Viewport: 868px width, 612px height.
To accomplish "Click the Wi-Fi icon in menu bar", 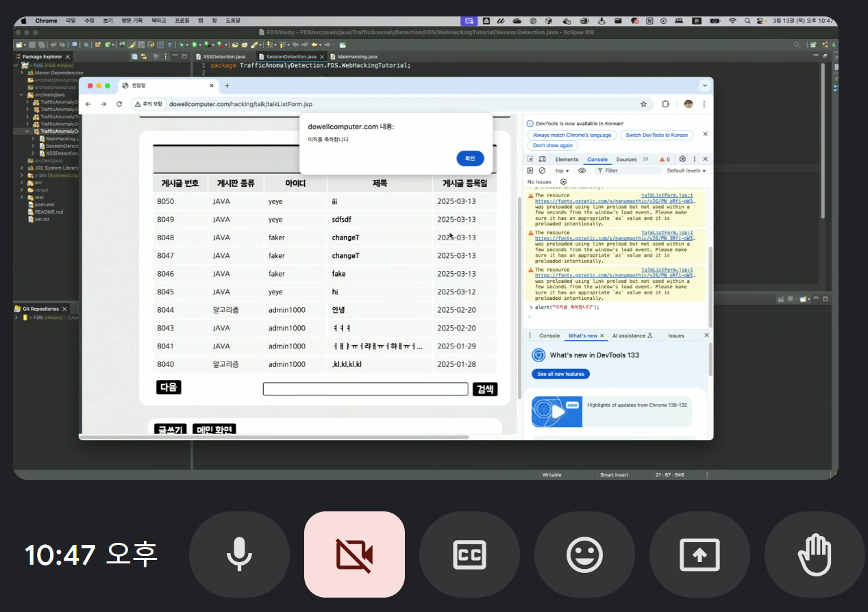I will [732, 21].
